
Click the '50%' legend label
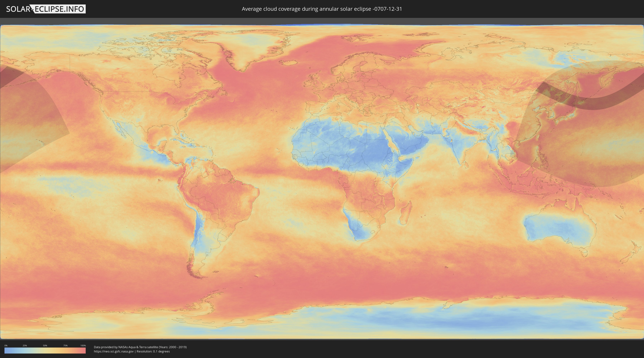45,345
